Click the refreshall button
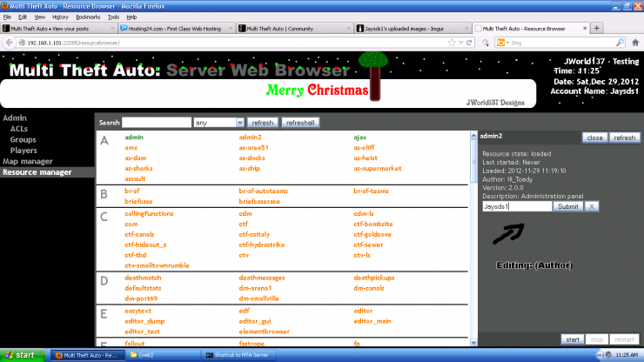 coord(300,123)
